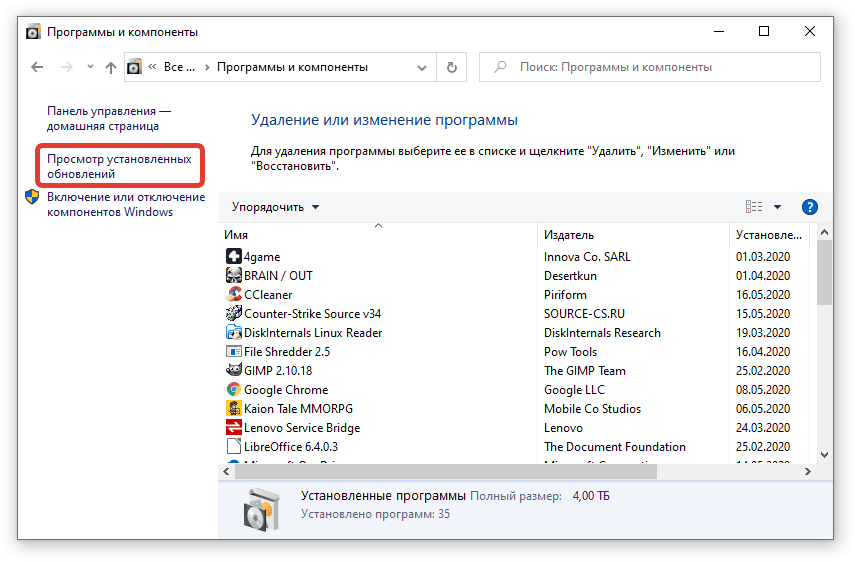
Task: Click publisher Mobile Co Studios
Action: pos(592,409)
